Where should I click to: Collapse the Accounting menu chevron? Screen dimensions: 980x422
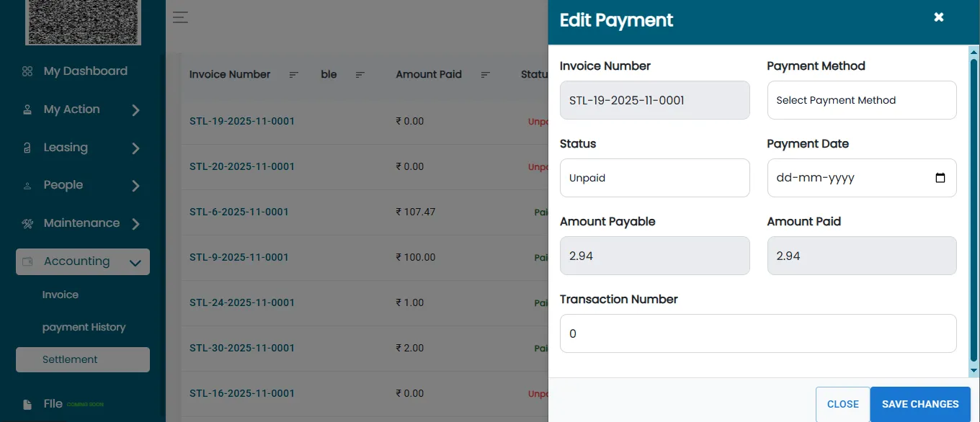coord(135,263)
